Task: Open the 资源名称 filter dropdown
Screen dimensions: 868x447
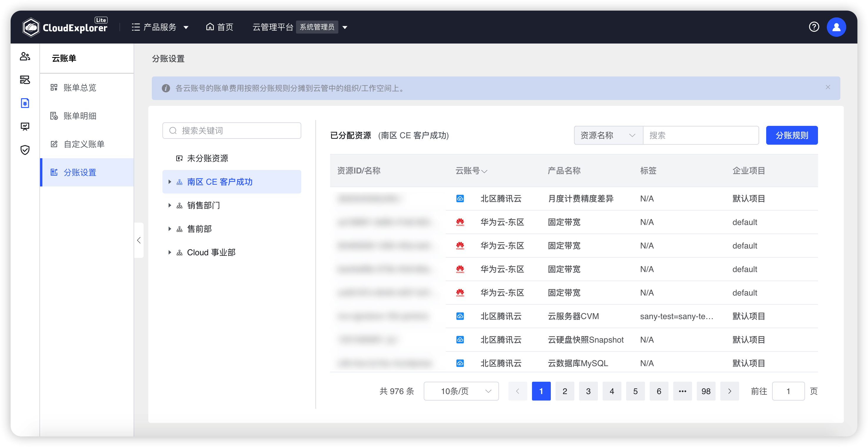Action: (608, 135)
